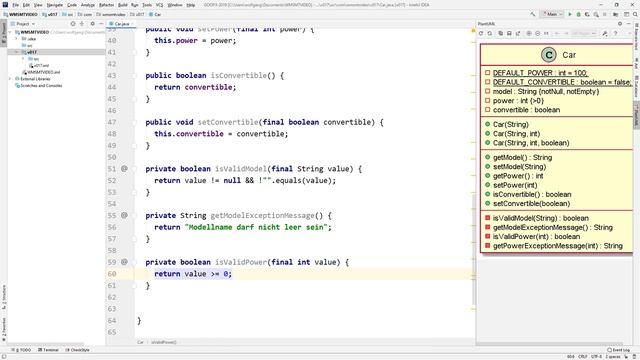Toggle fold marker at line 47

pos(134,122)
